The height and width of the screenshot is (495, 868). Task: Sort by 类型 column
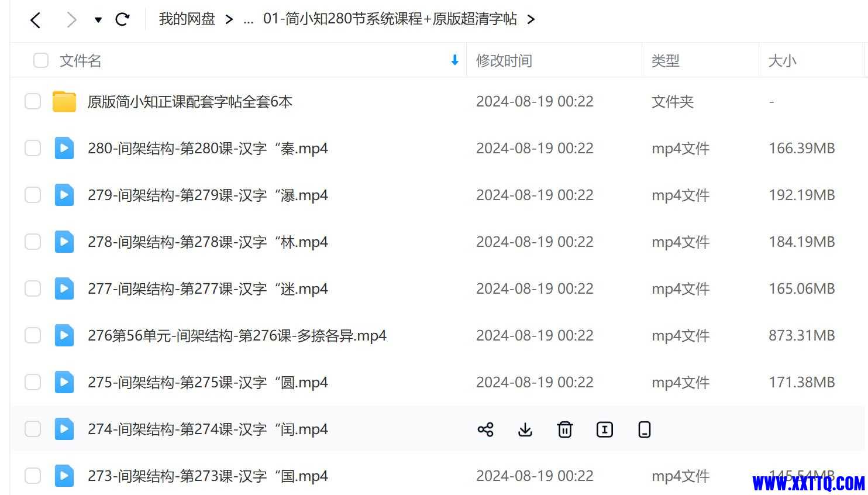pyautogui.click(x=666, y=61)
